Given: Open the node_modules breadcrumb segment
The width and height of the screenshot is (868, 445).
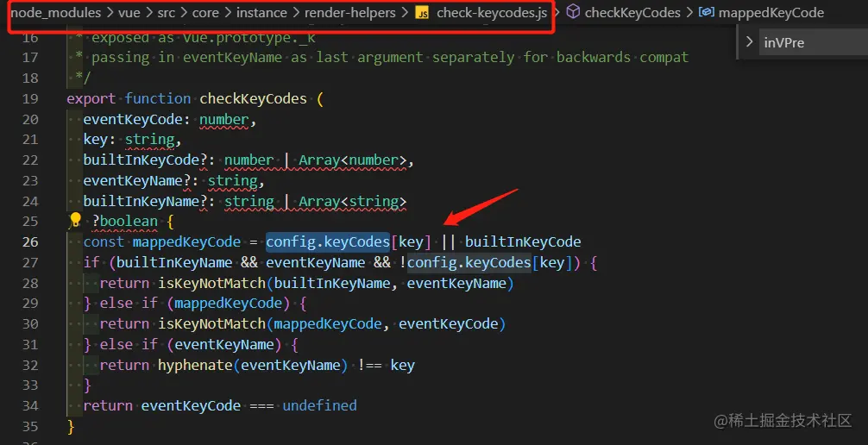Looking at the screenshot, I should click(56, 13).
